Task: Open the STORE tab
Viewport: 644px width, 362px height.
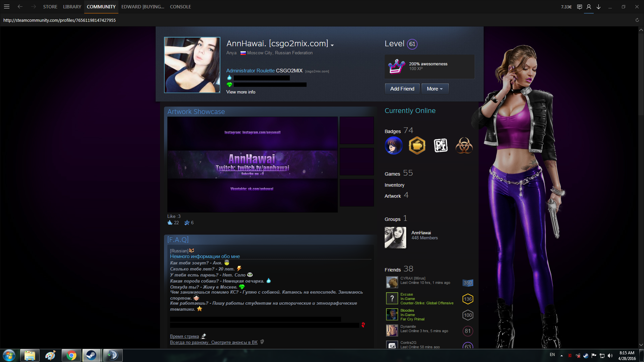Action: pyautogui.click(x=50, y=7)
